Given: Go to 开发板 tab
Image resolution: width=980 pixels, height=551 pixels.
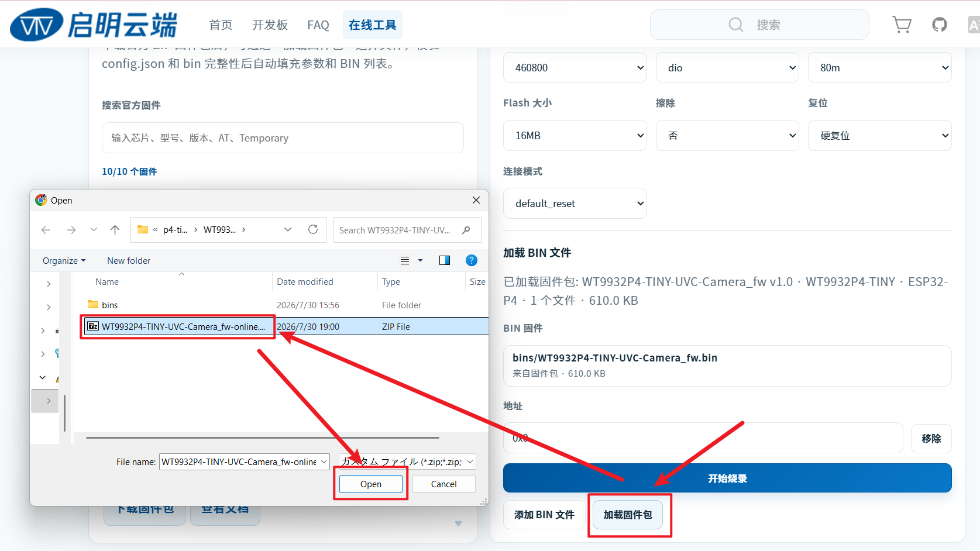Looking at the screenshot, I should coord(270,25).
